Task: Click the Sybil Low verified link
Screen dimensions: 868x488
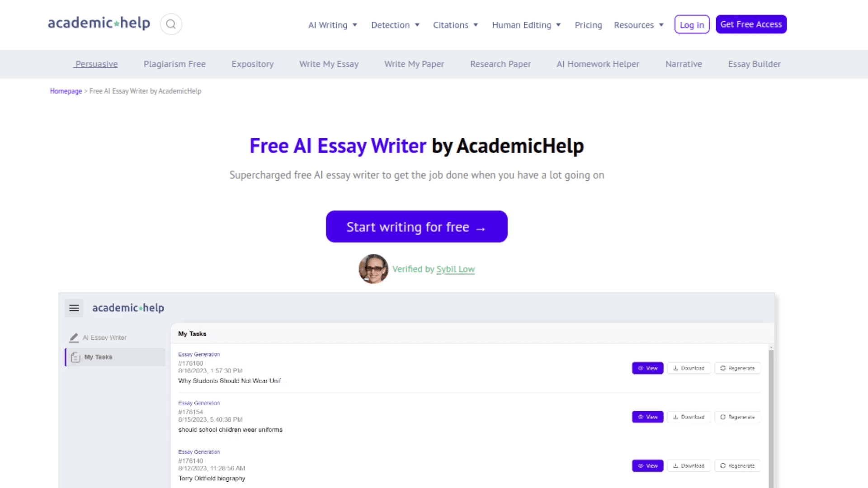Action: click(455, 269)
